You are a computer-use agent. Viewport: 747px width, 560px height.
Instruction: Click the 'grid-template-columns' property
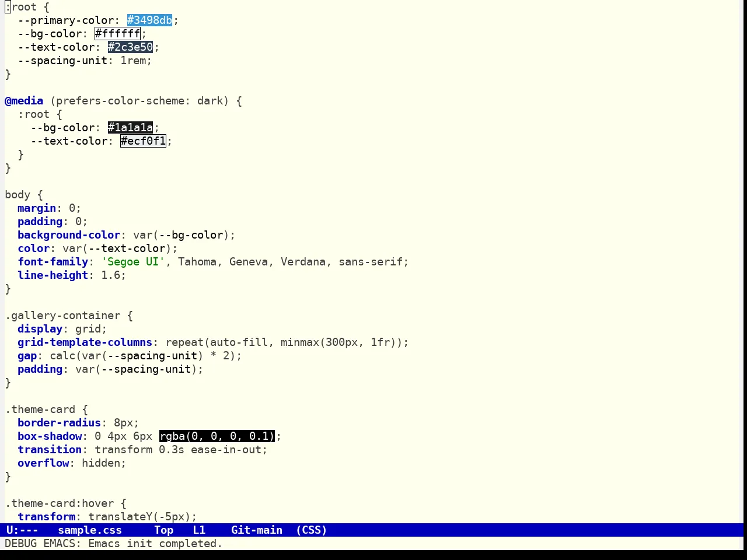(x=85, y=342)
